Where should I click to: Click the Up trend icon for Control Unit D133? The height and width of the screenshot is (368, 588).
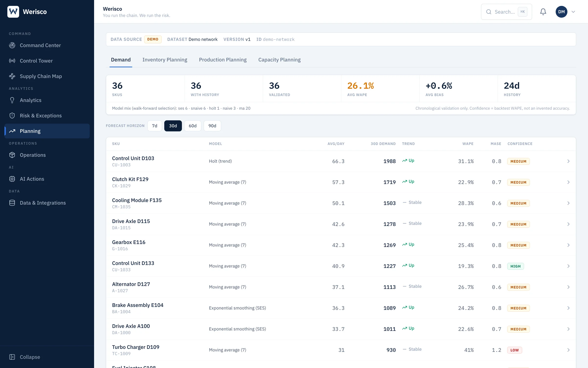404,265
